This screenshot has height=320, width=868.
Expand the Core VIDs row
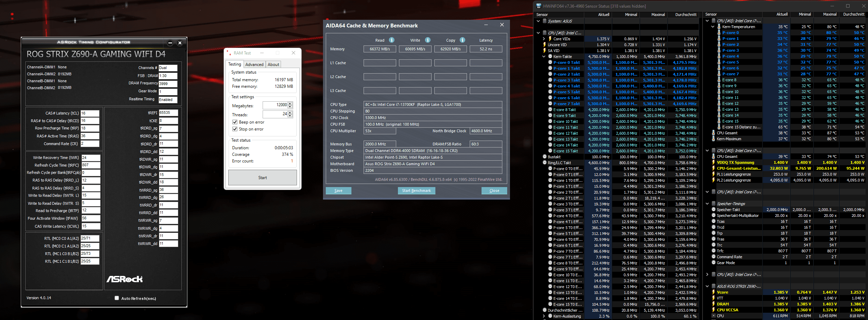coord(544,39)
